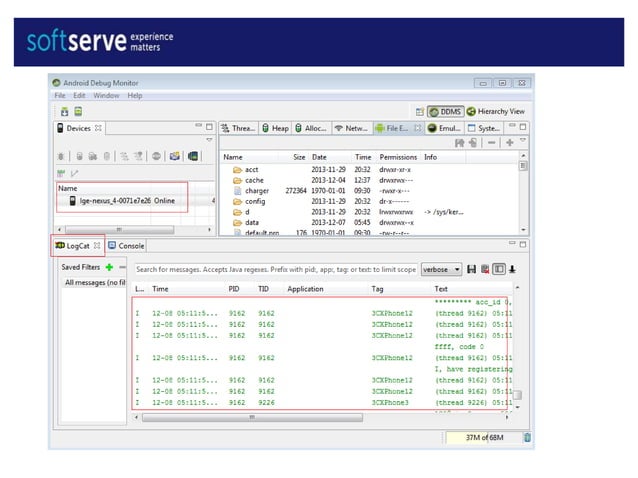Open the Window menu
Image resolution: width=638 pixels, height=478 pixels.
coord(106,95)
